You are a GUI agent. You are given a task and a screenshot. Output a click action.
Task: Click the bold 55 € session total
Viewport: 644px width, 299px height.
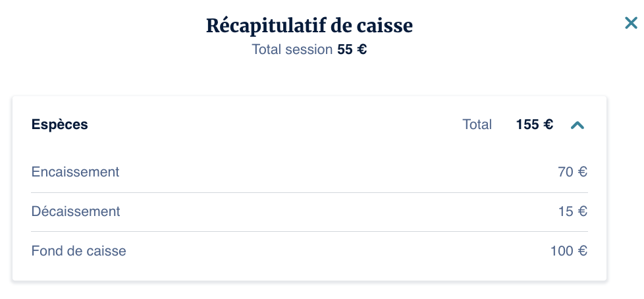tap(352, 49)
